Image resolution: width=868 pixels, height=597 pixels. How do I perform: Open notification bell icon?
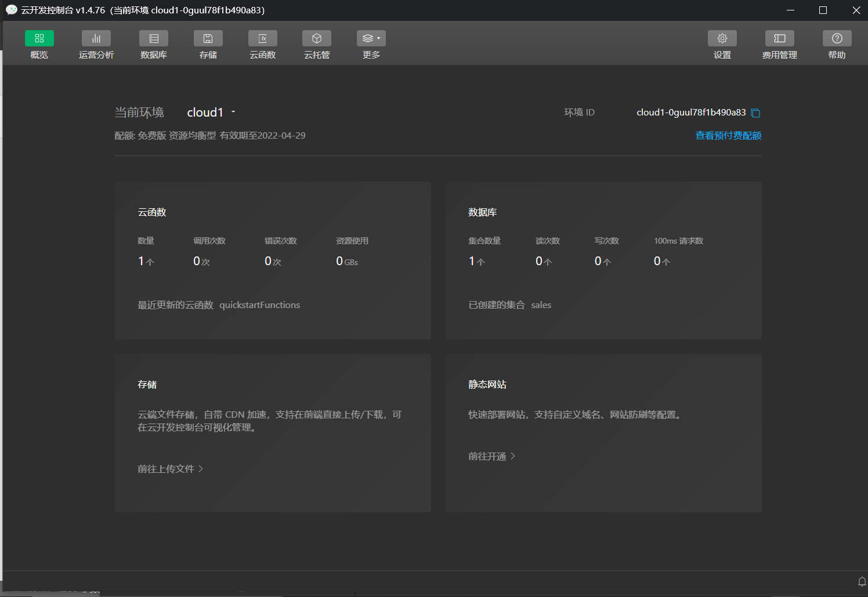(862, 581)
